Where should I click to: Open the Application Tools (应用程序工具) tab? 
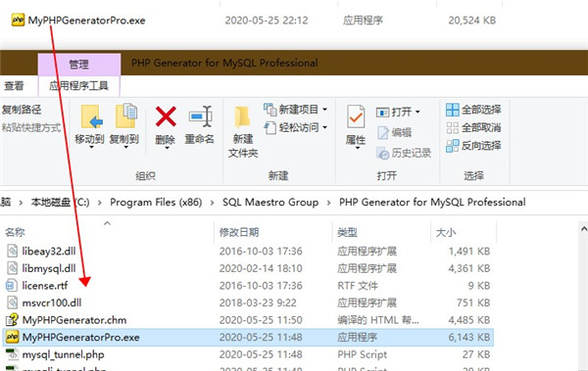tap(78, 86)
